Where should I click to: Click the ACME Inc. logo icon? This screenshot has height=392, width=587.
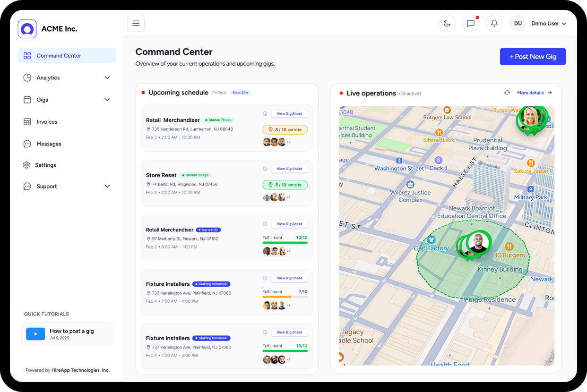point(27,29)
